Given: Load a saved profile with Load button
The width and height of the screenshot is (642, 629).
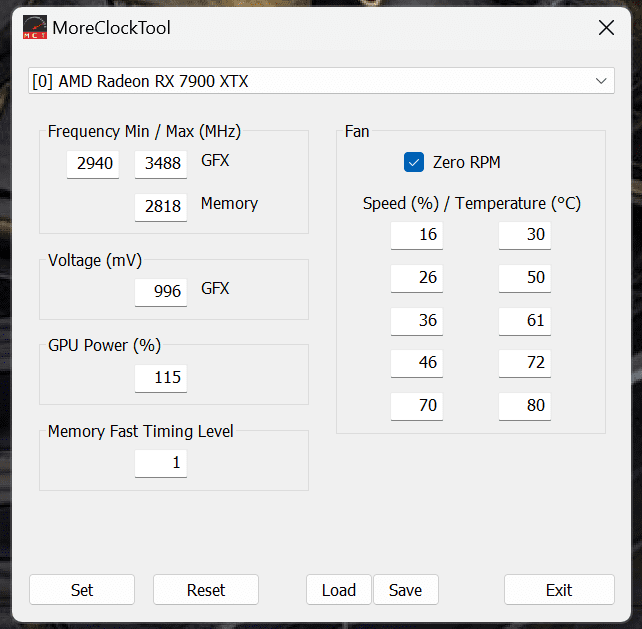Looking at the screenshot, I should [x=338, y=590].
